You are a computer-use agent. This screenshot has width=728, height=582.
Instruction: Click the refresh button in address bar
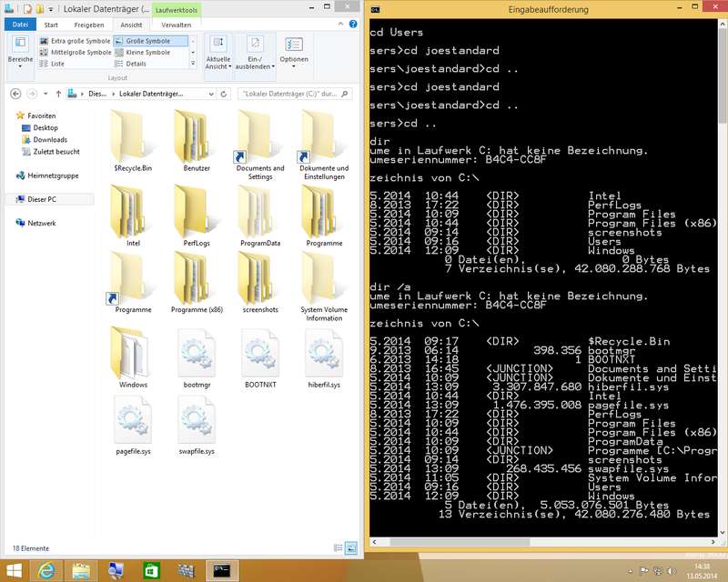(x=226, y=93)
